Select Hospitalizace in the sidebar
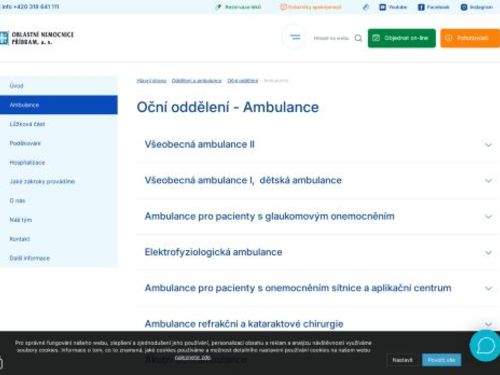 pos(59,163)
